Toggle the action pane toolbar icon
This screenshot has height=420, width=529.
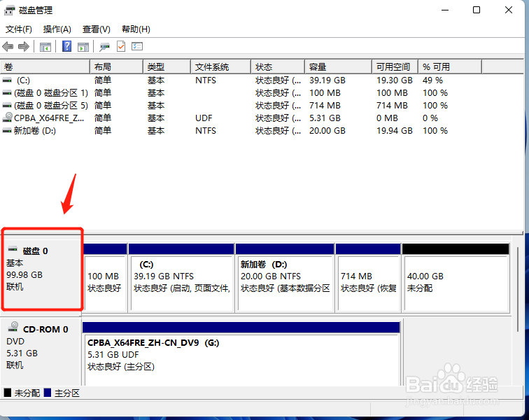pyautogui.click(x=83, y=47)
